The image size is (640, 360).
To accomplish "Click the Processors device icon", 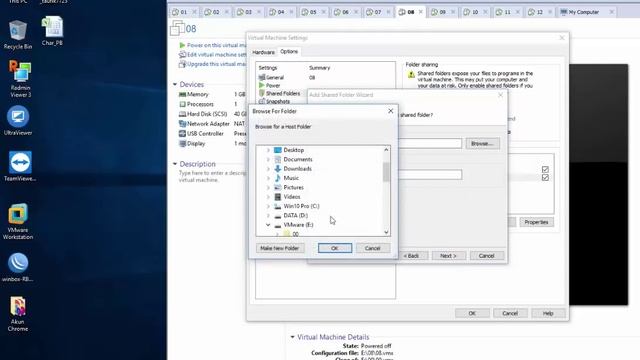I will pos(182,104).
